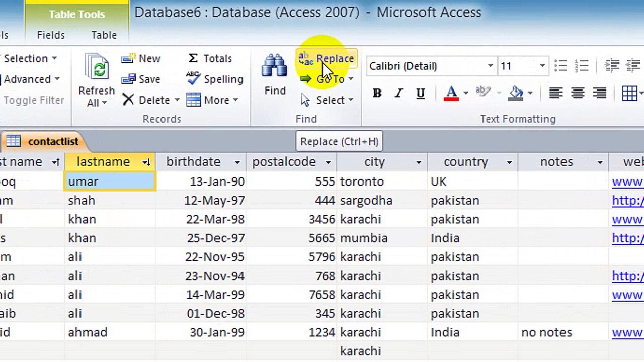Create a New record
Screen dimensions: 644x362
point(141,58)
